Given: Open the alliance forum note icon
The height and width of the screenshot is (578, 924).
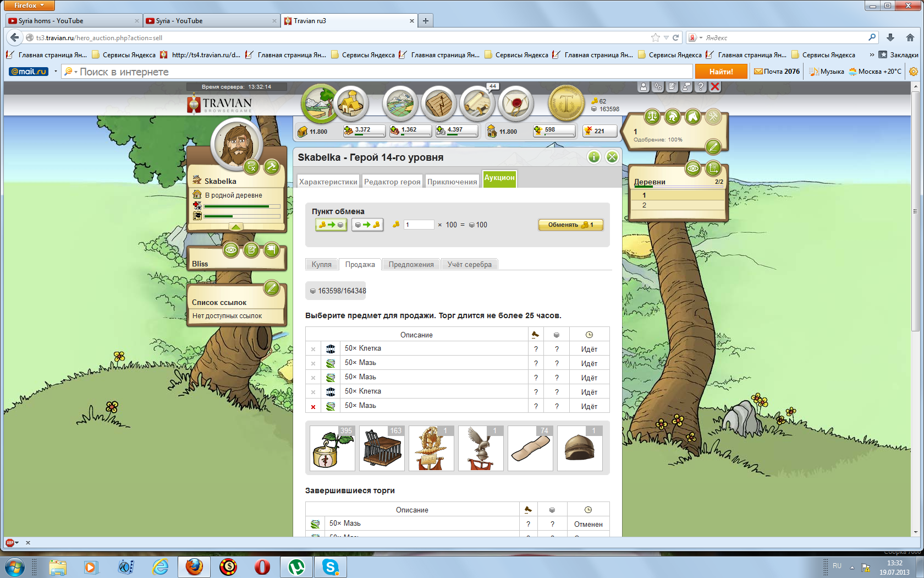Looking at the screenshot, I should (251, 250).
